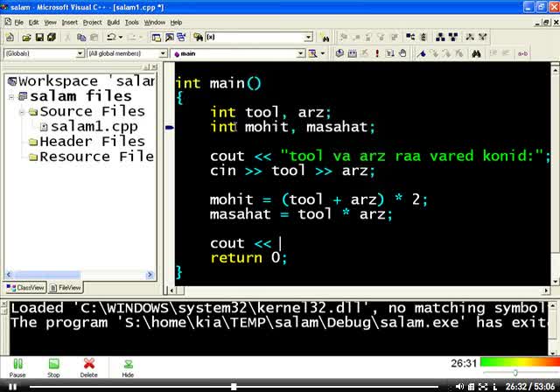Switch to the FileView tab
Screen dimensions: 560x392
point(66,288)
